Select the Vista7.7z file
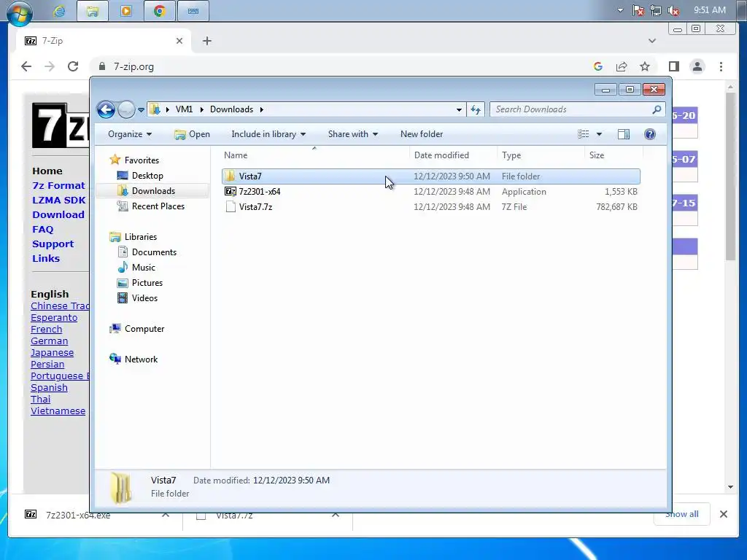This screenshot has width=747, height=560. [430, 206]
